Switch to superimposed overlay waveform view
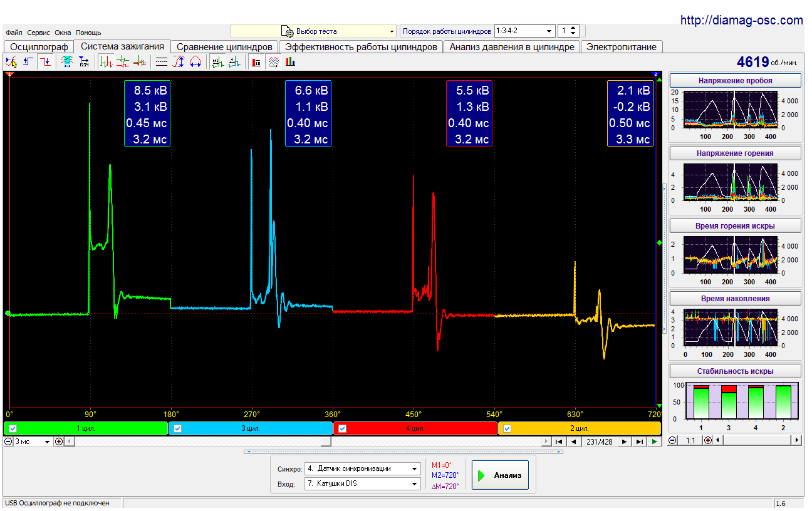Viewport: 812px width, 511px height. (x=140, y=61)
